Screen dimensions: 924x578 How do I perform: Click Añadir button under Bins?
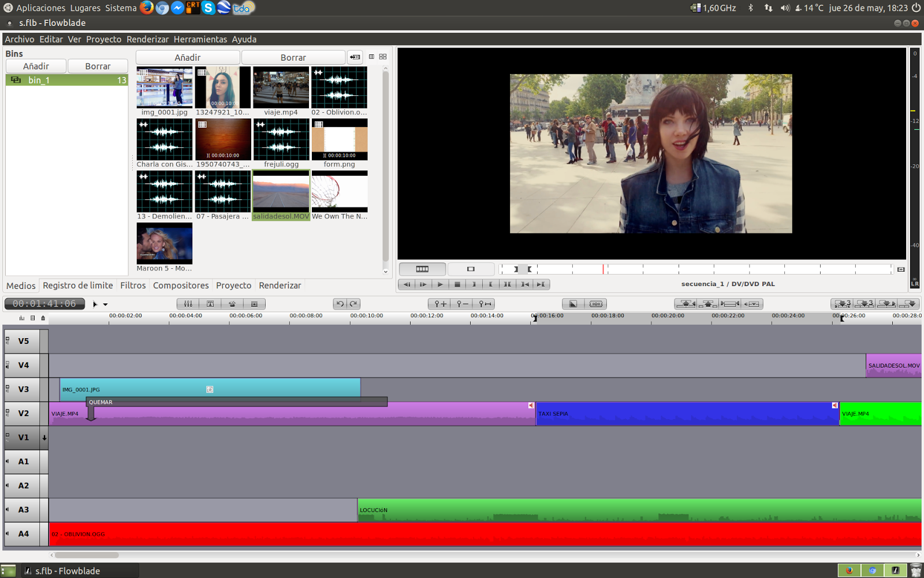point(36,66)
